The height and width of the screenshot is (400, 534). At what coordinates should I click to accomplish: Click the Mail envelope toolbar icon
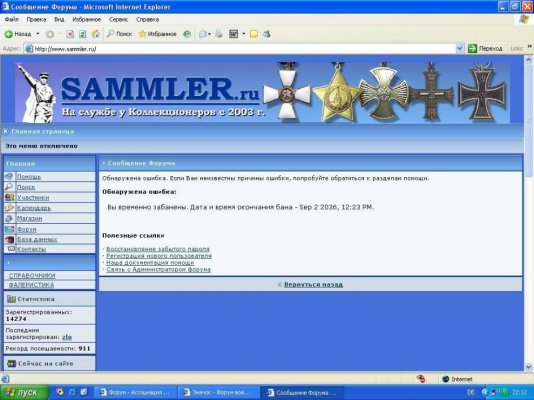click(x=203, y=34)
